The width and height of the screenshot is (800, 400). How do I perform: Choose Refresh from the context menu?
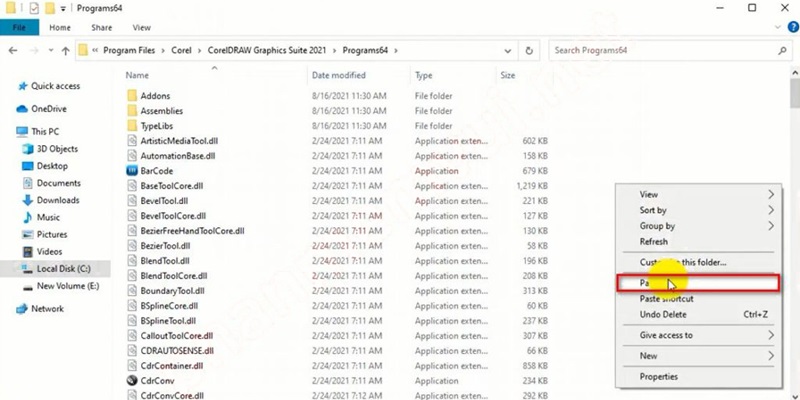coord(699,242)
